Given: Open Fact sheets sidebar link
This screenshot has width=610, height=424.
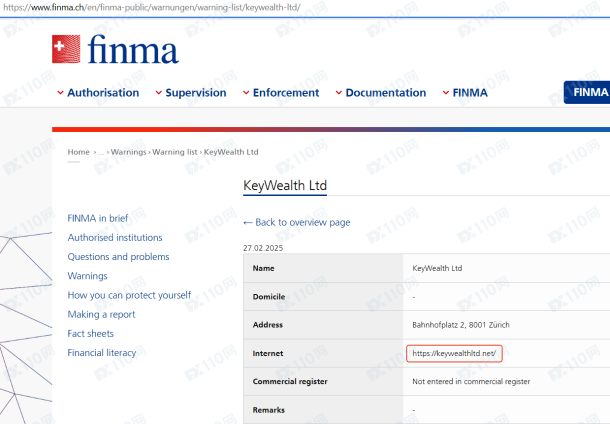Looking at the screenshot, I should pyautogui.click(x=91, y=334).
